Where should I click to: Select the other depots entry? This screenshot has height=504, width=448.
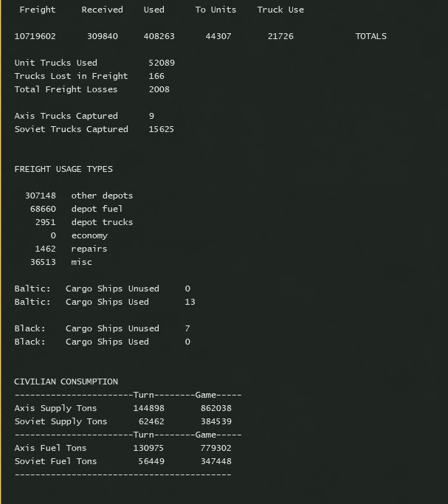(79, 196)
